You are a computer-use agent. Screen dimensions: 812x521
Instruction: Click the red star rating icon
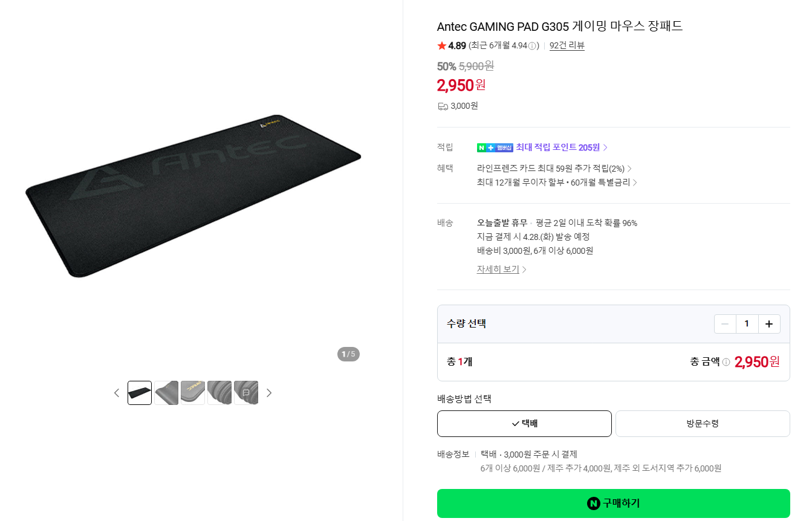(441, 45)
